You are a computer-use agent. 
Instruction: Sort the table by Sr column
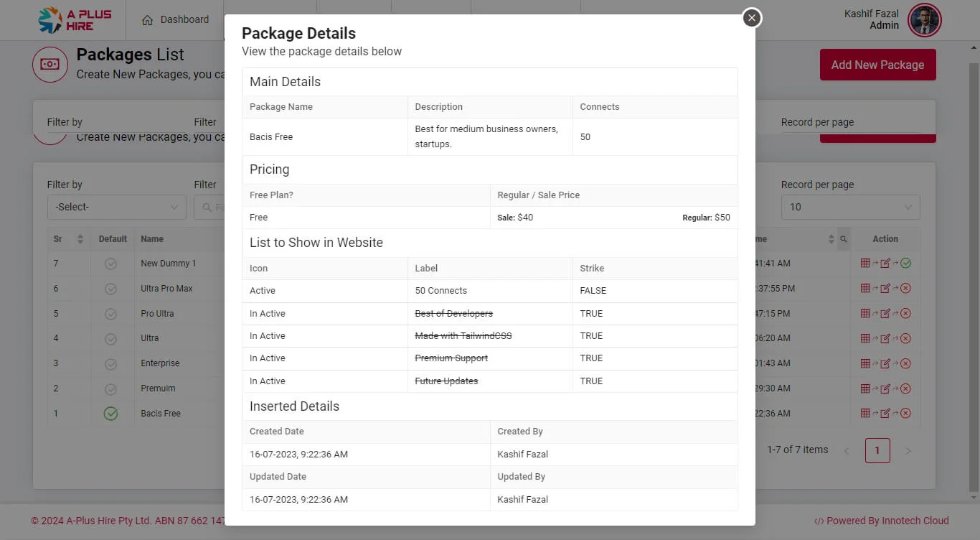tap(80, 239)
